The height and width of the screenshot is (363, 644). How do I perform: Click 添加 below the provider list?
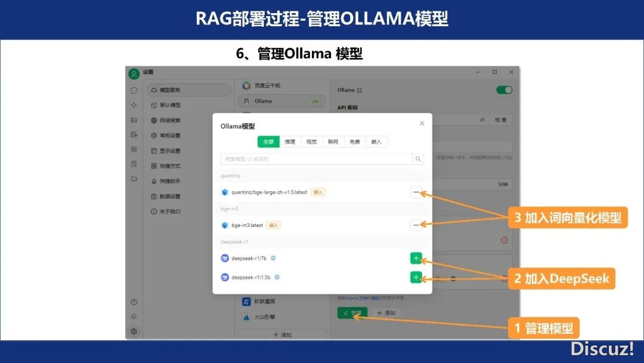282,334
